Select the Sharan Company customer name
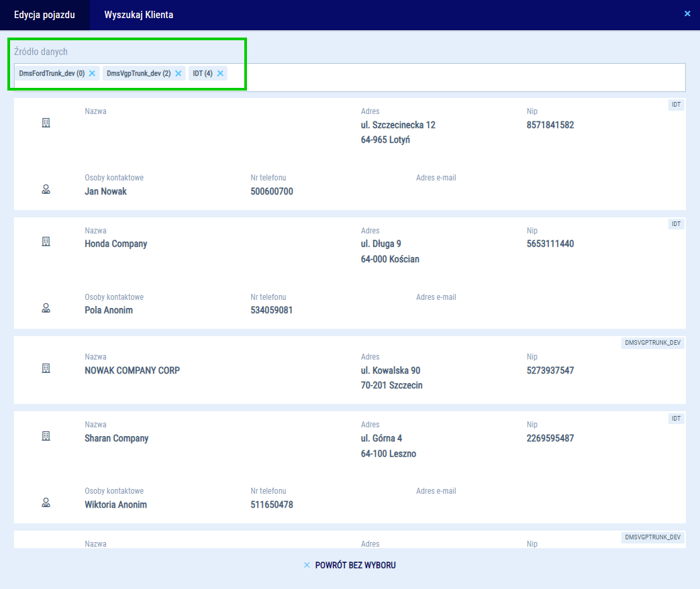Viewport: 700px width, 589px height. [117, 438]
